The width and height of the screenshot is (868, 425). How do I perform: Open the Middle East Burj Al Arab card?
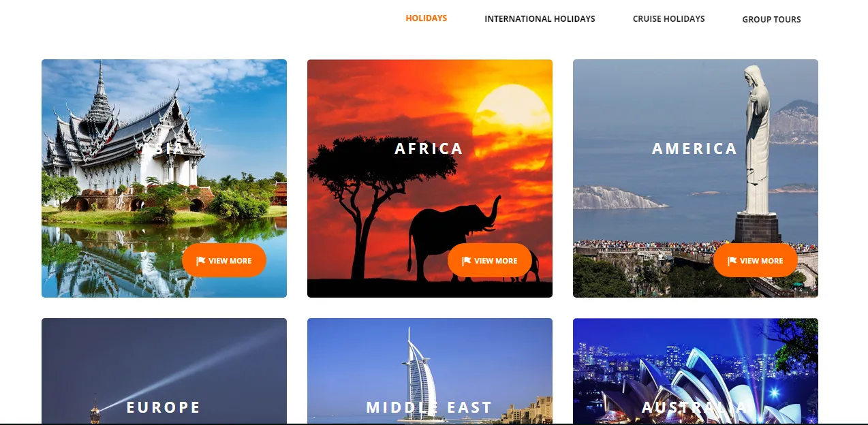pos(430,371)
